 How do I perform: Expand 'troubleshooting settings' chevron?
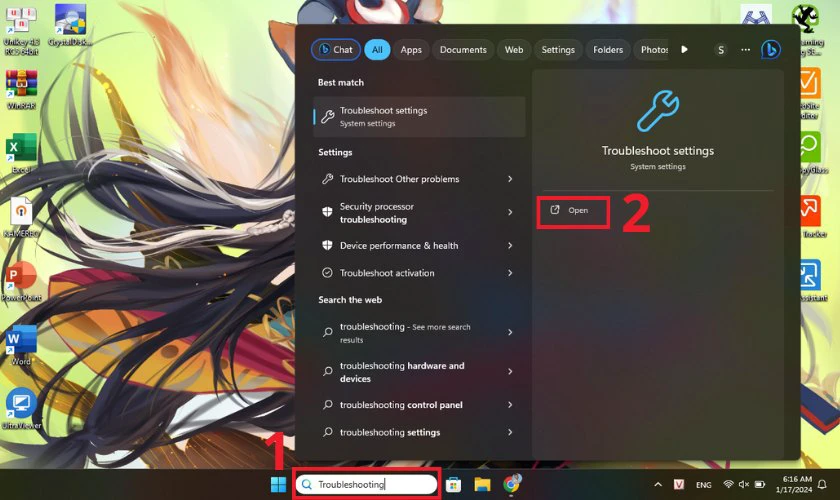[x=510, y=432]
